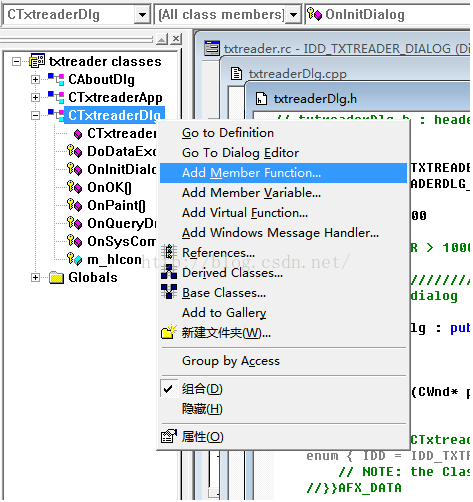The width and height of the screenshot is (473, 502).
Task: Collapse the CTxtreaderDlg class node
Action: [35, 115]
